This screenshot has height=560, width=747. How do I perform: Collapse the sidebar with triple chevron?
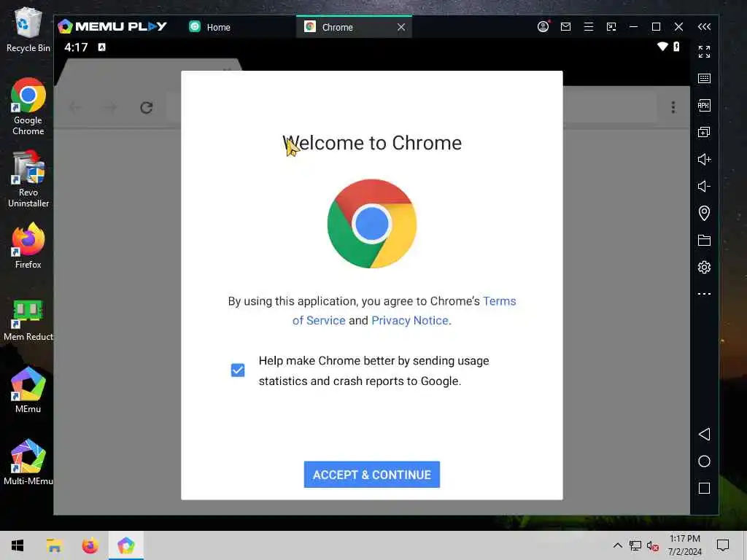pyautogui.click(x=704, y=27)
